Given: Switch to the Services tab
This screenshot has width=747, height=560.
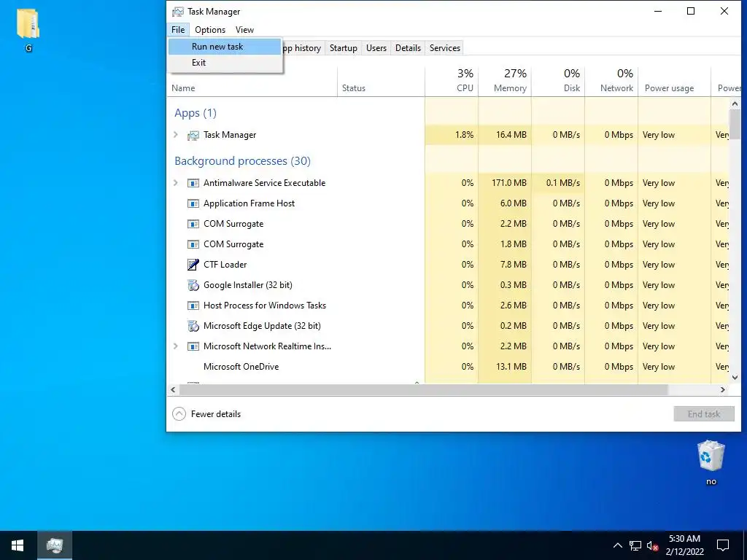Looking at the screenshot, I should (x=445, y=48).
